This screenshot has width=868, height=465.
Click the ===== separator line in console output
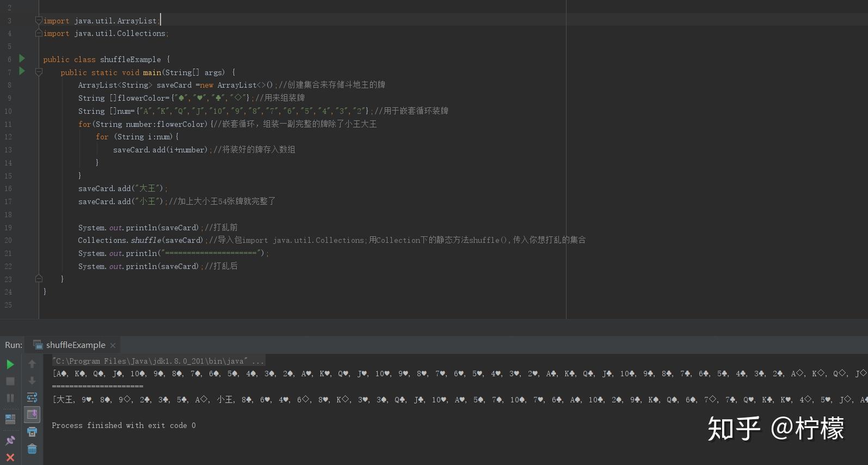(x=97, y=386)
